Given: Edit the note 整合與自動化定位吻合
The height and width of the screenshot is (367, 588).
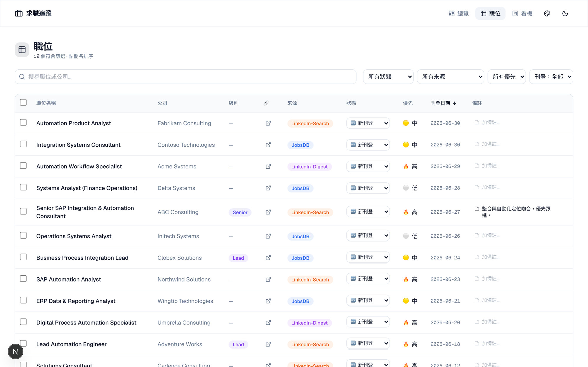Looking at the screenshot, I should point(516,212).
